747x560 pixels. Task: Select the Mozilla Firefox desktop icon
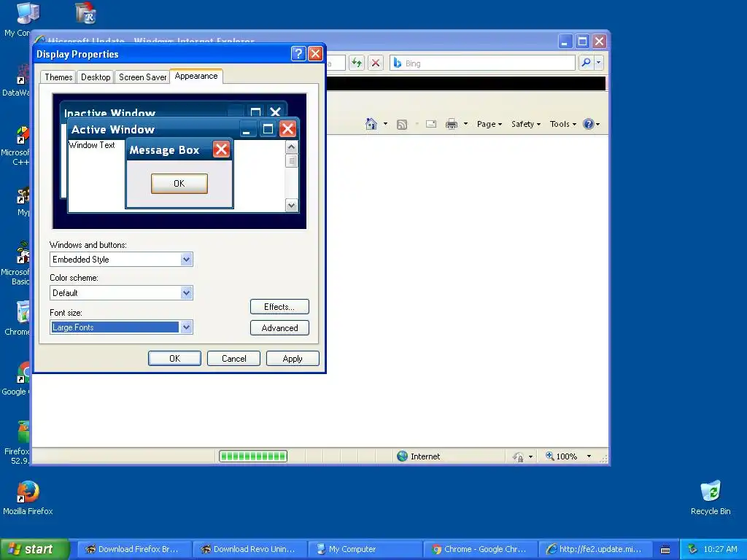(28, 497)
